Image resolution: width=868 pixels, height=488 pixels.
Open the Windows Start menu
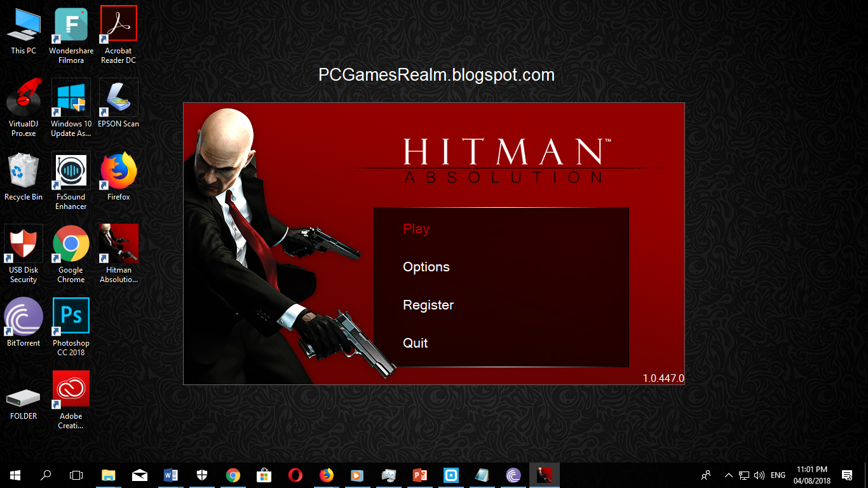point(15,475)
